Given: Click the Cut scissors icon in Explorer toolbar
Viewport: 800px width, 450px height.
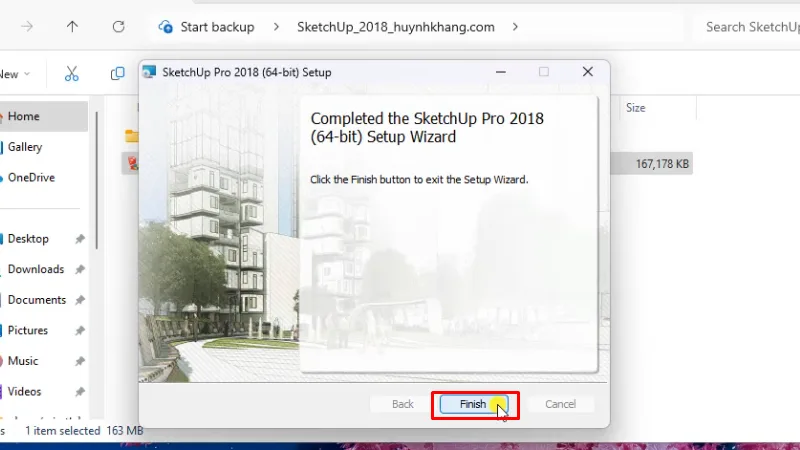Looking at the screenshot, I should click(x=71, y=74).
